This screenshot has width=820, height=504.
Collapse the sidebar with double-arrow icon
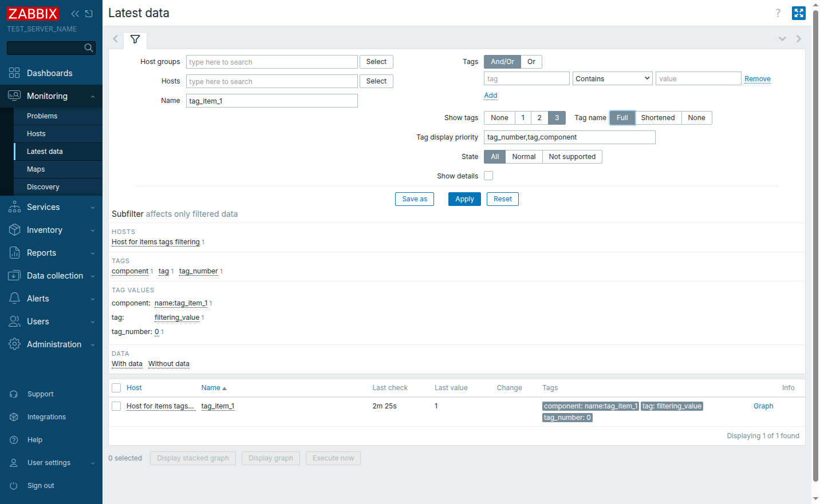coord(75,14)
